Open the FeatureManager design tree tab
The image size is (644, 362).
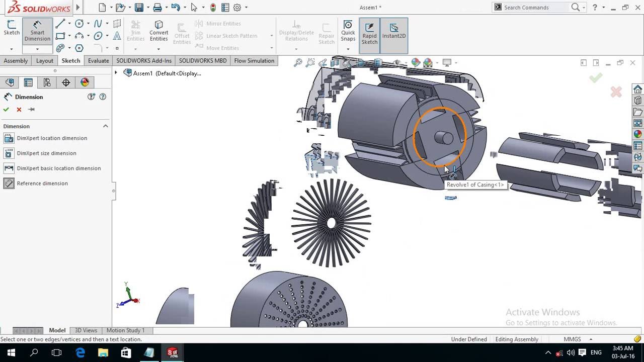10,82
